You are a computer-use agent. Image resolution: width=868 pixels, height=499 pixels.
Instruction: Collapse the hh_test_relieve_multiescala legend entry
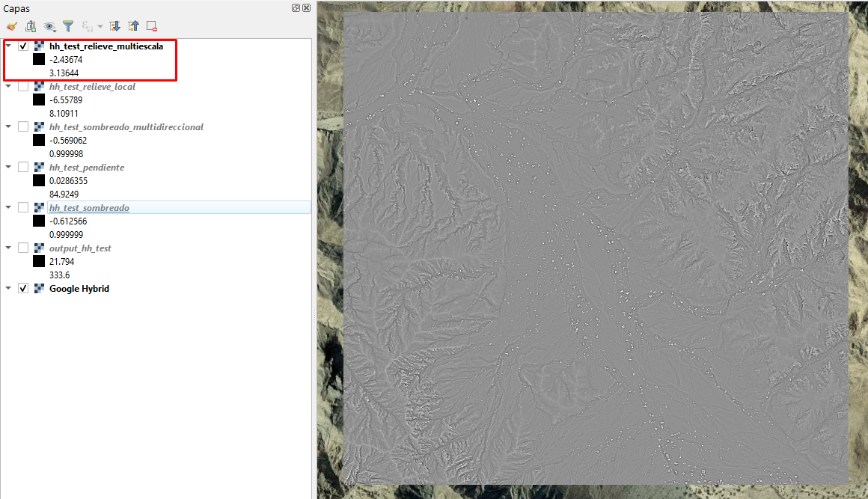click(7, 46)
